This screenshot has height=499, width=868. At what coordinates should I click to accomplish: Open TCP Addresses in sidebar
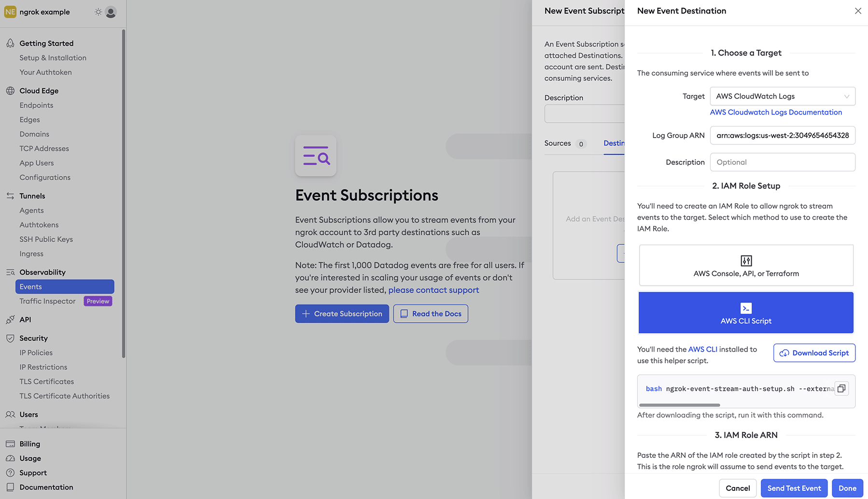(44, 148)
